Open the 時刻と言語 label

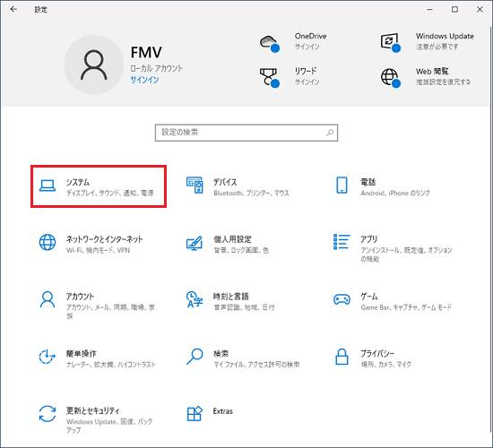click(x=231, y=297)
